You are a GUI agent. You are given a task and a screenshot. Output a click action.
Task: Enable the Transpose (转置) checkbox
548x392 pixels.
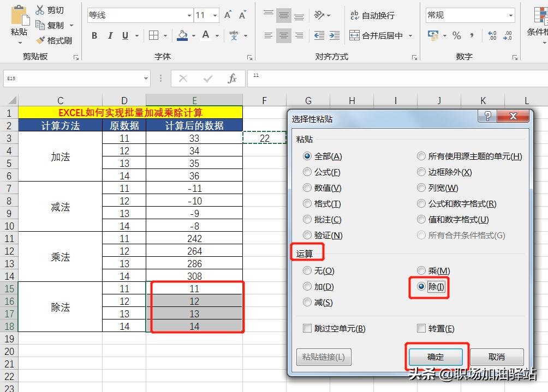[x=421, y=328]
